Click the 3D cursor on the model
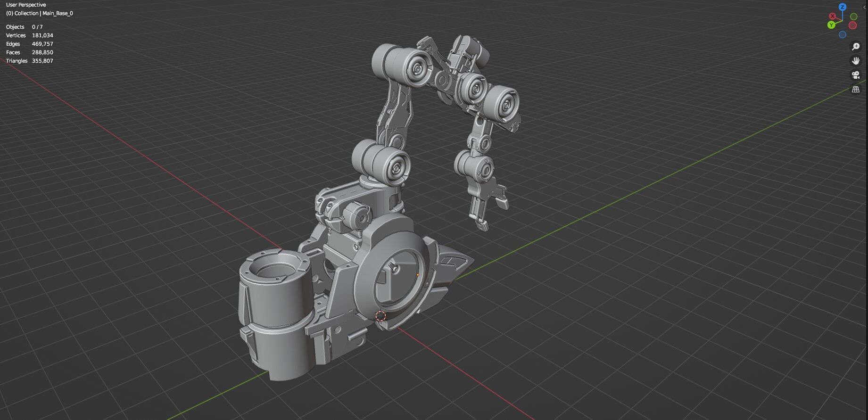 pos(380,316)
